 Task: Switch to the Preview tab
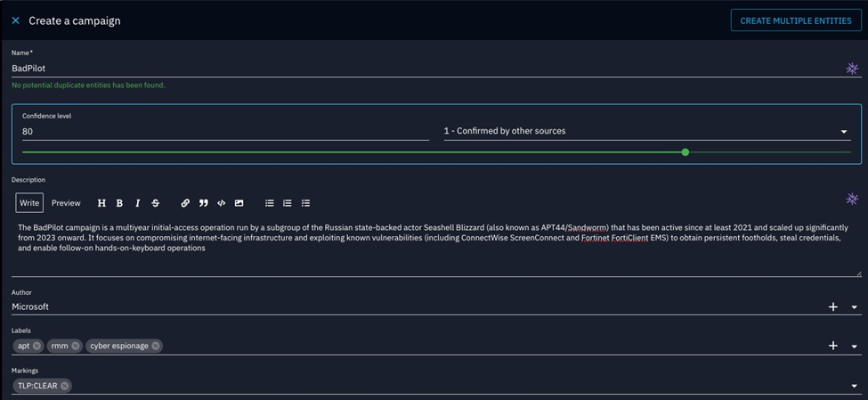click(66, 203)
